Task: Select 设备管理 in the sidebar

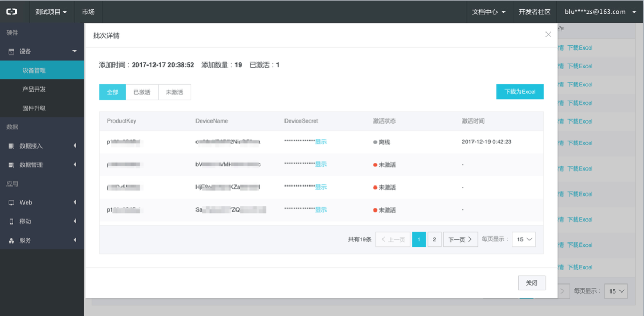Action: click(42, 70)
